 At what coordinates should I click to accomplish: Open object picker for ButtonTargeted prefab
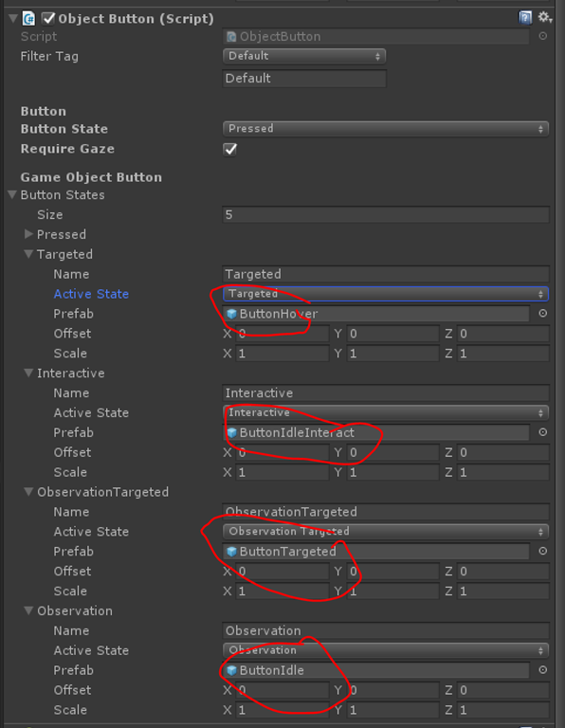tap(542, 551)
